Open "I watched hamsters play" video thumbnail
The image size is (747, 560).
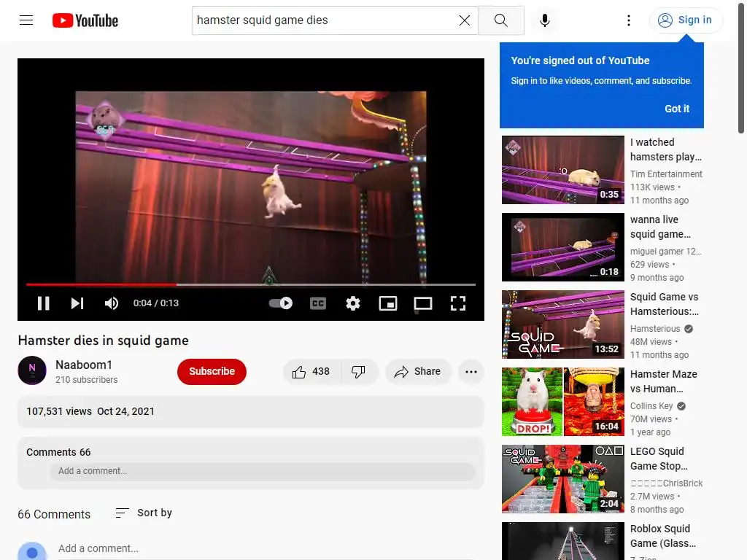tap(562, 170)
